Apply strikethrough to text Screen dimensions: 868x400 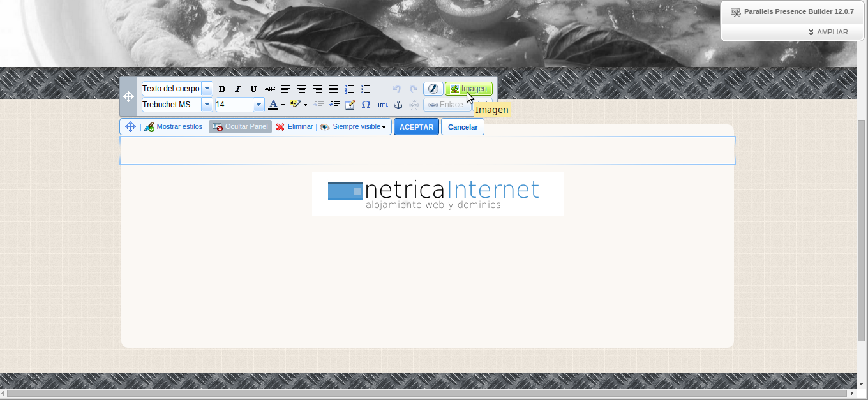tap(270, 89)
